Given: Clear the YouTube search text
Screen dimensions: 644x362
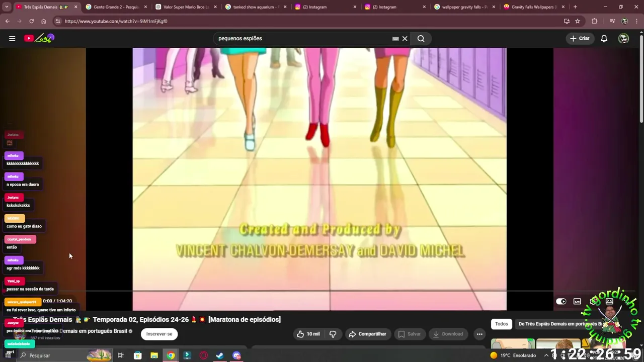Looking at the screenshot, I should [405, 38].
